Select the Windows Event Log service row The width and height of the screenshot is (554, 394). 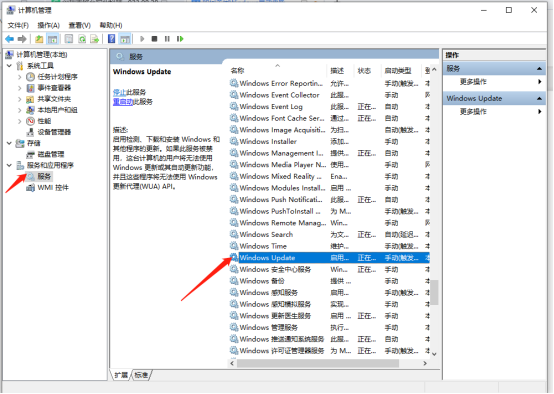click(329, 107)
